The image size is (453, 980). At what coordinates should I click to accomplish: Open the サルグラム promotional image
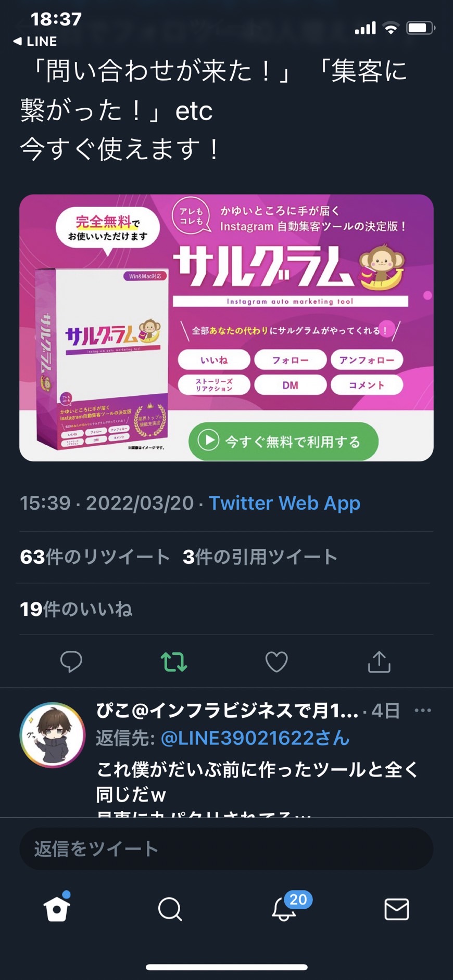tap(227, 328)
